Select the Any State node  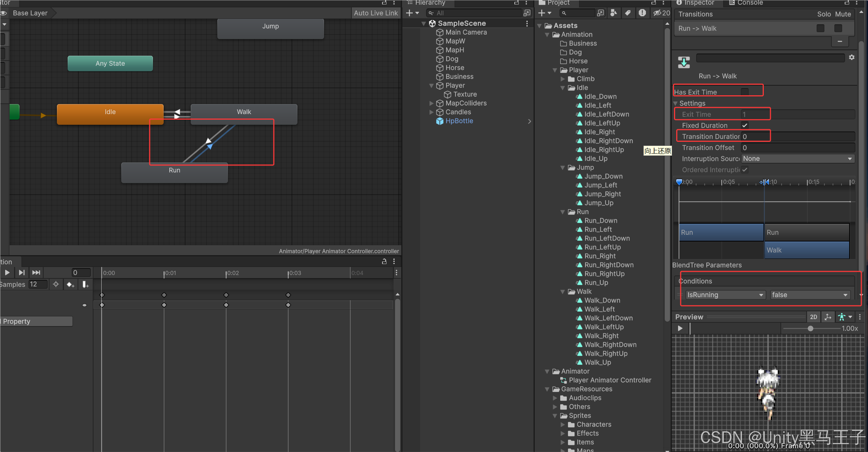(110, 64)
